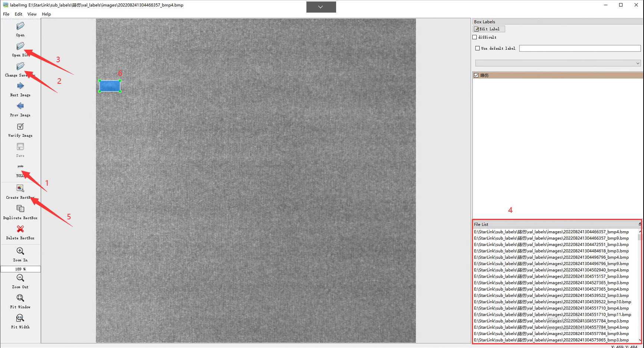Float the File List panel
The height and width of the screenshot is (348, 644).
[x=640, y=224]
